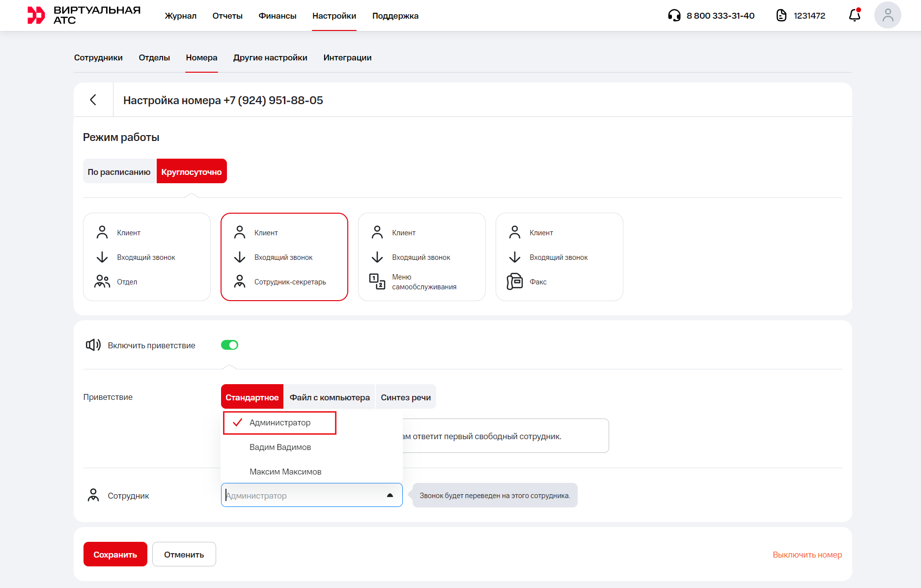Screen dimensions: 921x588
Task: Pick Вадим Вадимов from dropdown list
Action: [280, 447]
